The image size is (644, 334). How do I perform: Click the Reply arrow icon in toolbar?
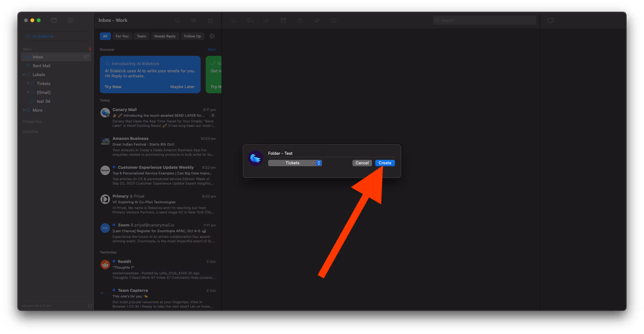tap(234, 20)
